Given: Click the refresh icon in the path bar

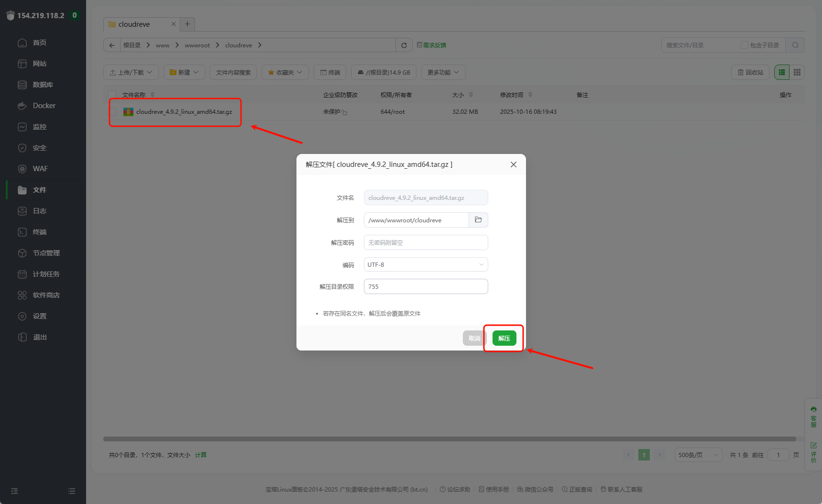Looking at the screenshot, I should click(x=404, y=45).
